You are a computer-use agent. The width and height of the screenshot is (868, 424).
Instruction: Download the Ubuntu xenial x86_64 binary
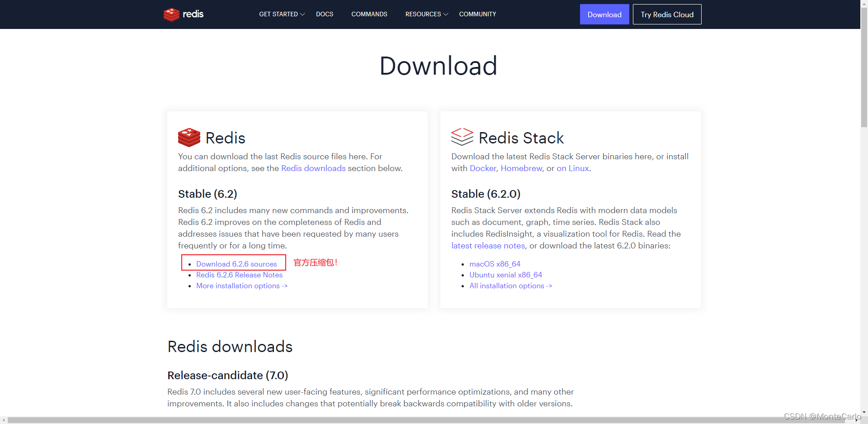click(505, 275)
